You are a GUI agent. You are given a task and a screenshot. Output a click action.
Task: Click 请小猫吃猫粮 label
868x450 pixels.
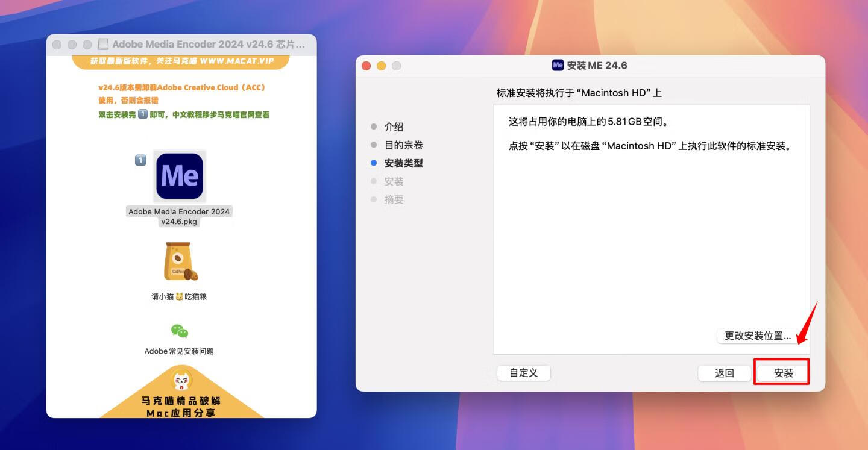coord(179,296)
